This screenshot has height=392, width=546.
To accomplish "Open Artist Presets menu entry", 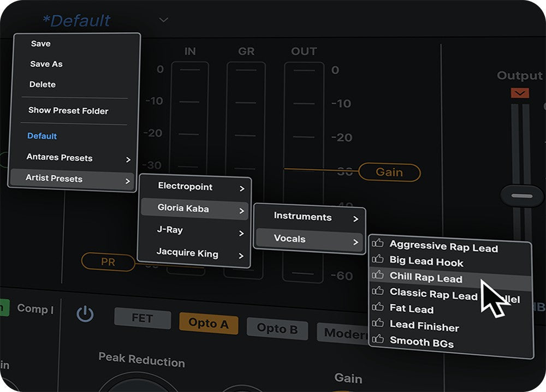I will click(72, 179).
